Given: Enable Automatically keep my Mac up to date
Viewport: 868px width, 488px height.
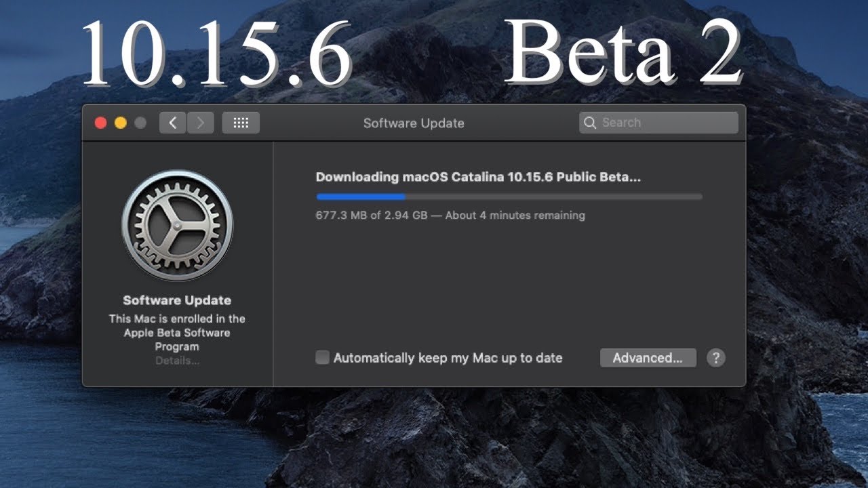Looking at the screenshot, I should [323, 358].
